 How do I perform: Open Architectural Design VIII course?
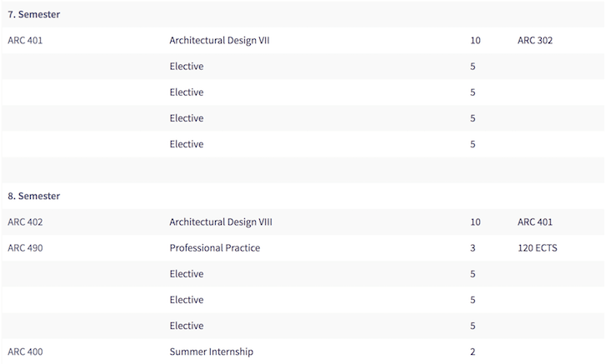[x=221, y=222]
